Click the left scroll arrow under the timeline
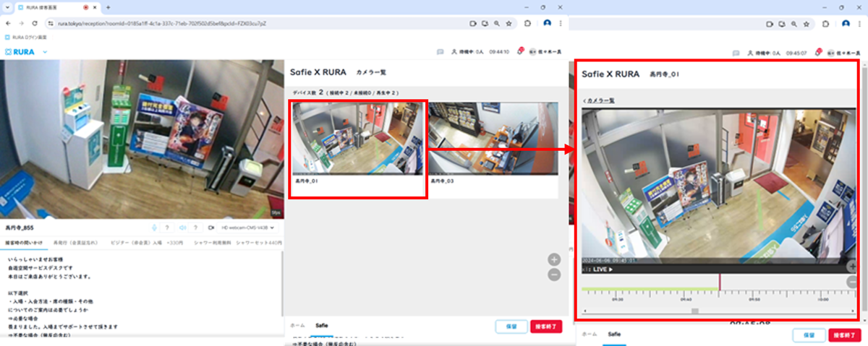The width and height of the screenshot is (868, 346). pos(584,311)
